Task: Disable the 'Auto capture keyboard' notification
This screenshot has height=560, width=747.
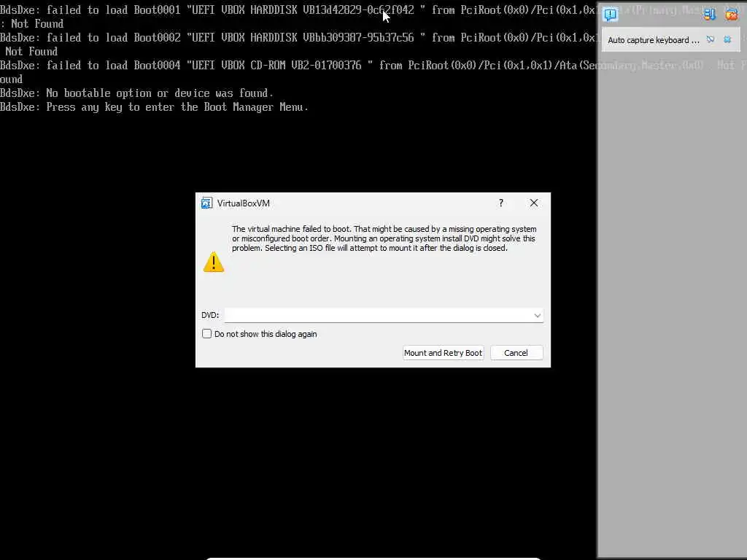Action: click(711, 40)
